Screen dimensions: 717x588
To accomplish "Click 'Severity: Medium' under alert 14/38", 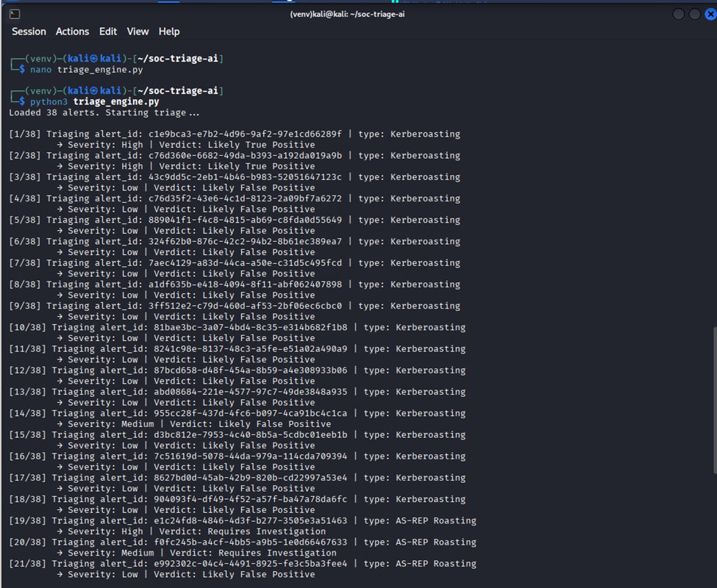I will 111,423.
